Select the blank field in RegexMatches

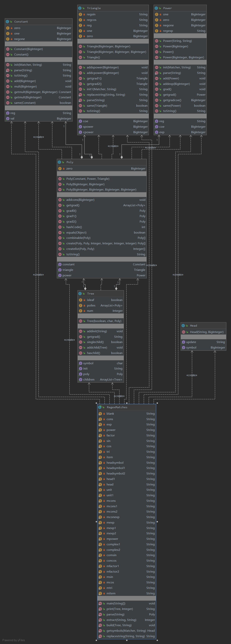pyautogui.click(x=127, y=414)
